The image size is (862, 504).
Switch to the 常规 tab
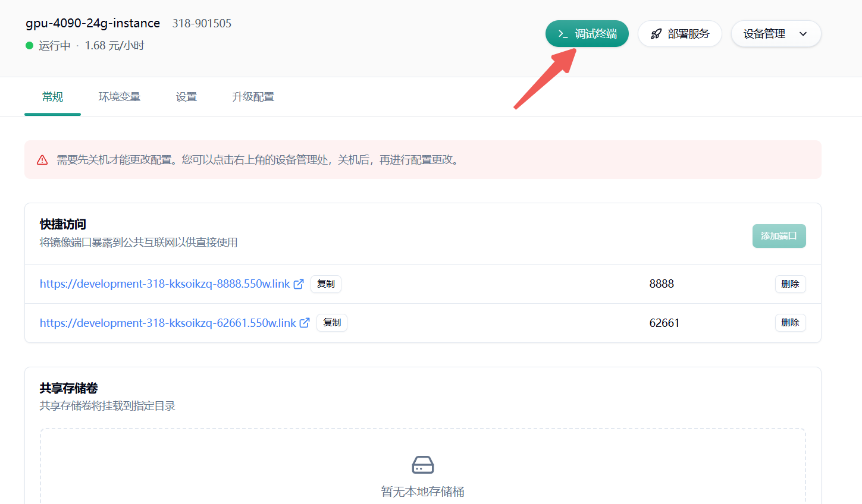click(52, 97)
